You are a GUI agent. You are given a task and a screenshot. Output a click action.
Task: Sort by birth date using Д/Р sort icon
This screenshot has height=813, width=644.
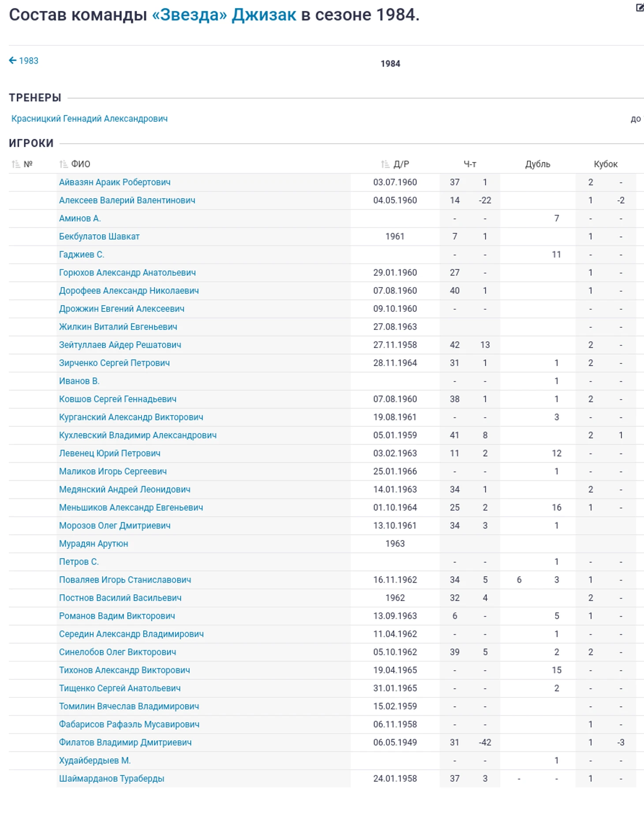(x=385, y=164)
